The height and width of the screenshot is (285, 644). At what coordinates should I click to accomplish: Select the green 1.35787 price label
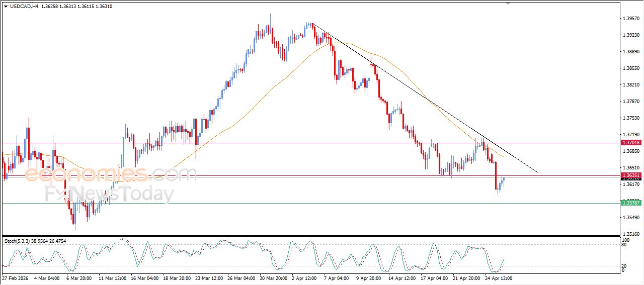(630, 203)
